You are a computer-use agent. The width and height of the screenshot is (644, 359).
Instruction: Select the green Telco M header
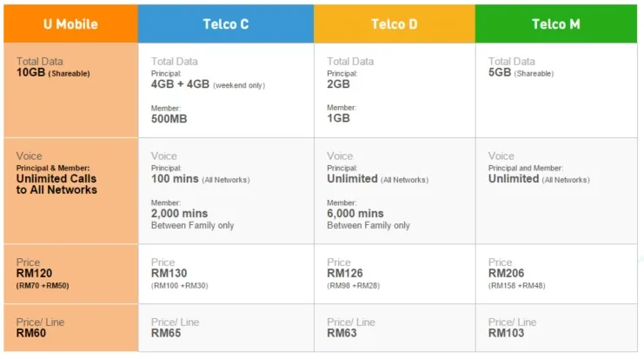(x=556, y=23)
